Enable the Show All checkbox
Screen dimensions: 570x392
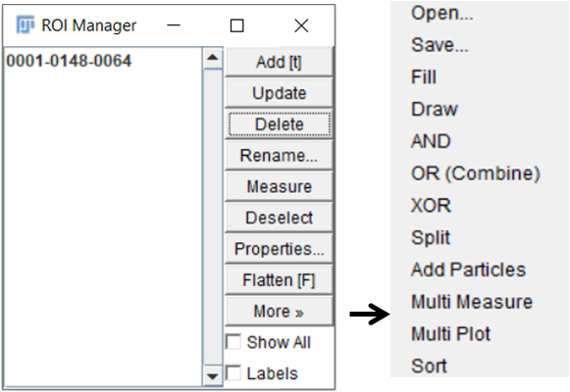233,342
